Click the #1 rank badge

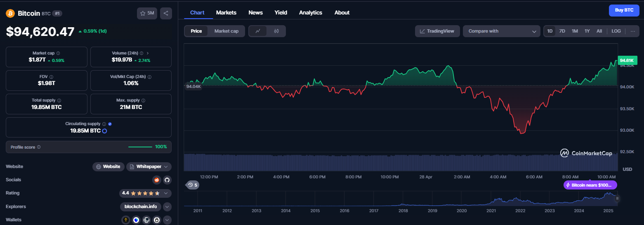point(57,13)
